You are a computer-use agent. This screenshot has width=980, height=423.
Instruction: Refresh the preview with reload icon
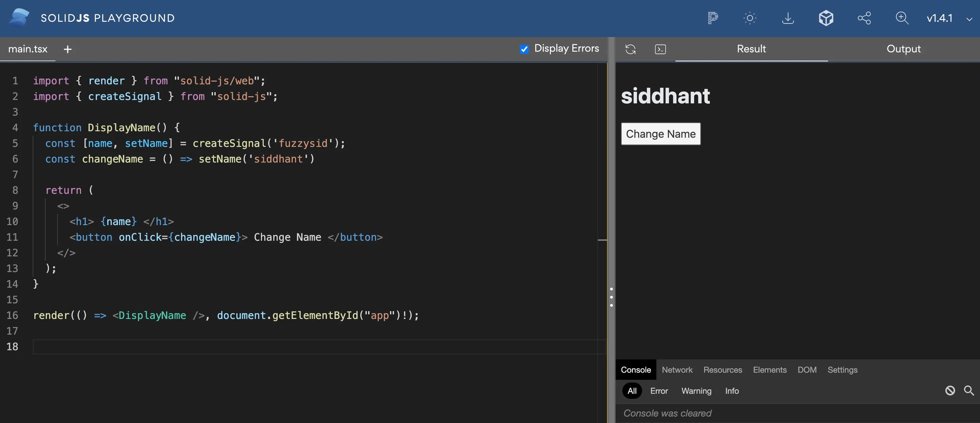click(x=631, y=49)
